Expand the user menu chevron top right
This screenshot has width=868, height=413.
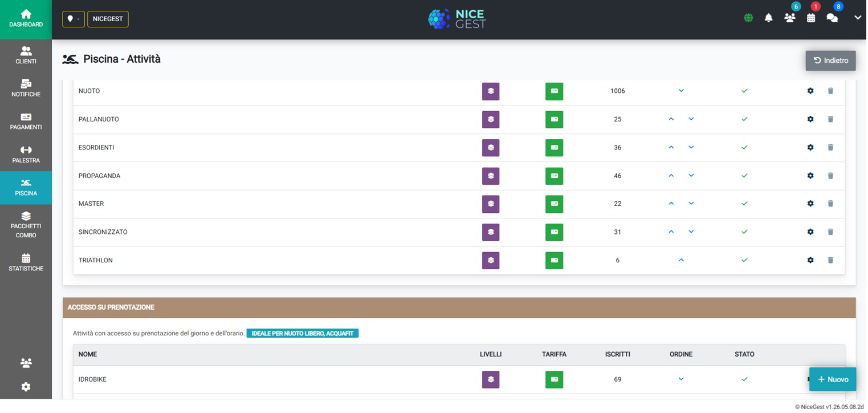(857, 18)
